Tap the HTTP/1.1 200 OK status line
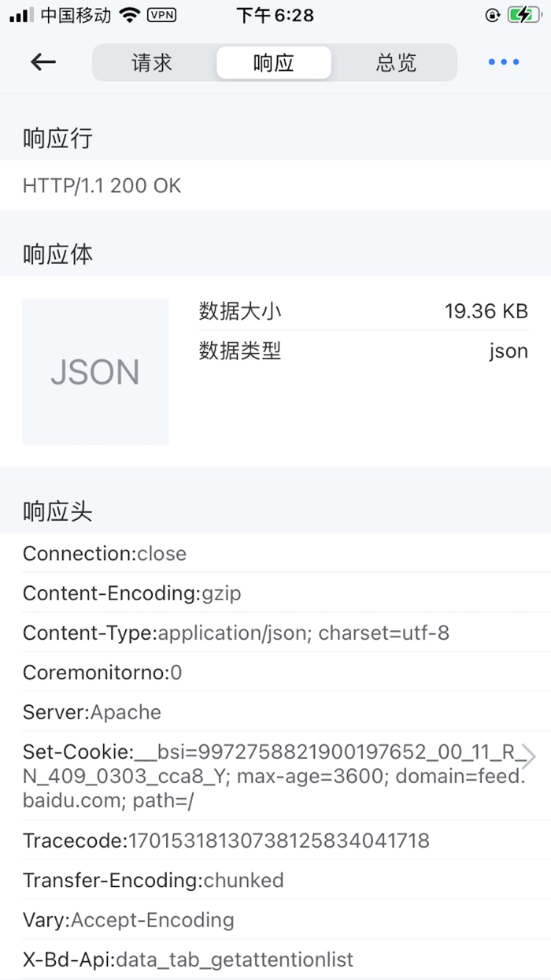This screenshot has height=980, width=551. click(x=102, y=186)
